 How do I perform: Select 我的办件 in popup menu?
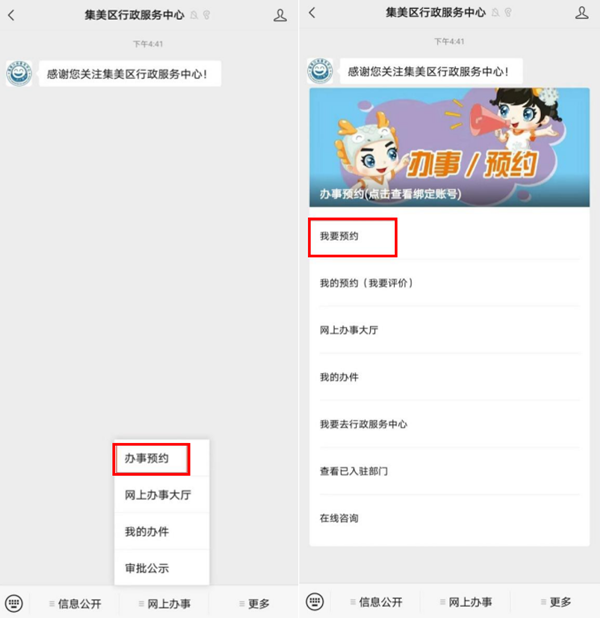(162, 531)
